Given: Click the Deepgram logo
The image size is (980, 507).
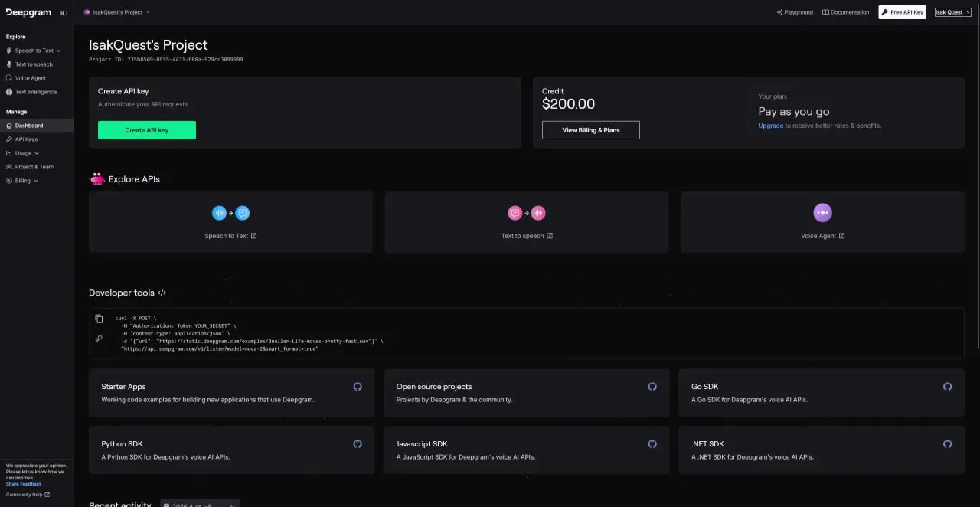Looking at the screenshot, I should pyautogui.click(x=28, y=12).
